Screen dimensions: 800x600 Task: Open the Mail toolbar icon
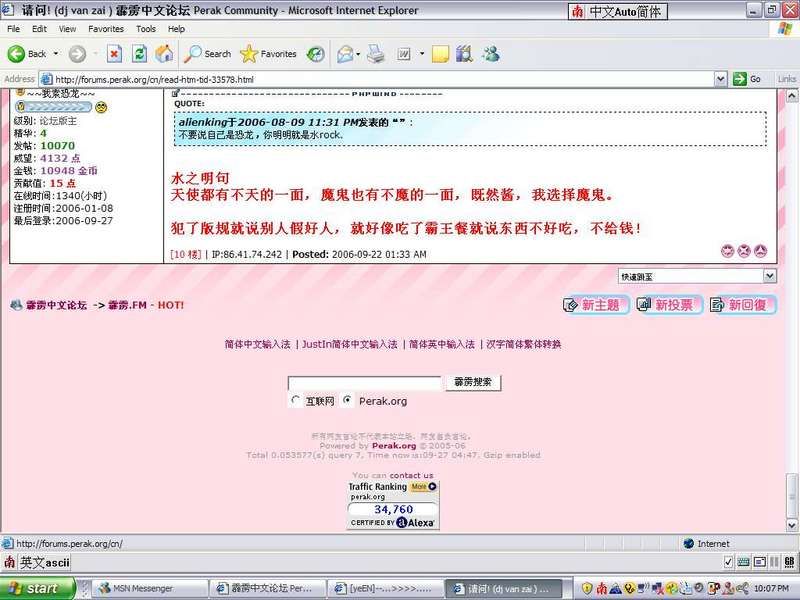[x=344, y=54]
